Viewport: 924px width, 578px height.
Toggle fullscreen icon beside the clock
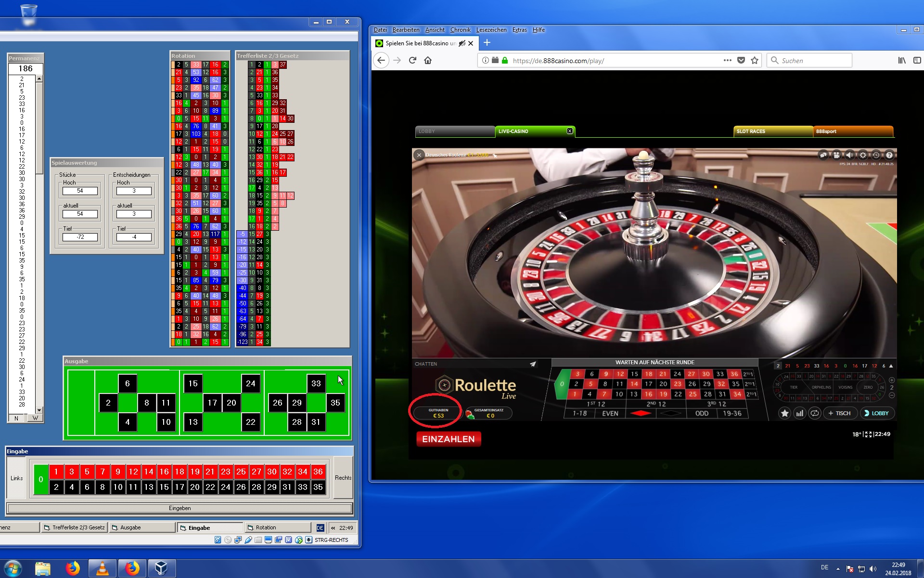click(x=868, y=434)
